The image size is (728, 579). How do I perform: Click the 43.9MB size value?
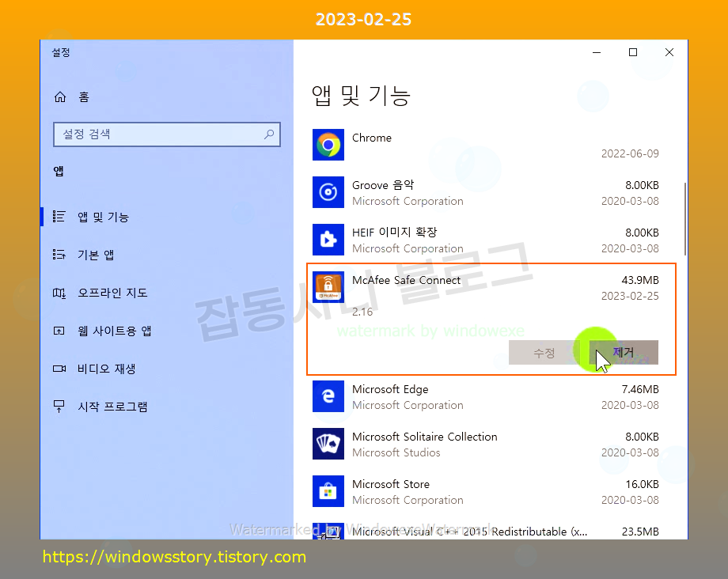640,280
